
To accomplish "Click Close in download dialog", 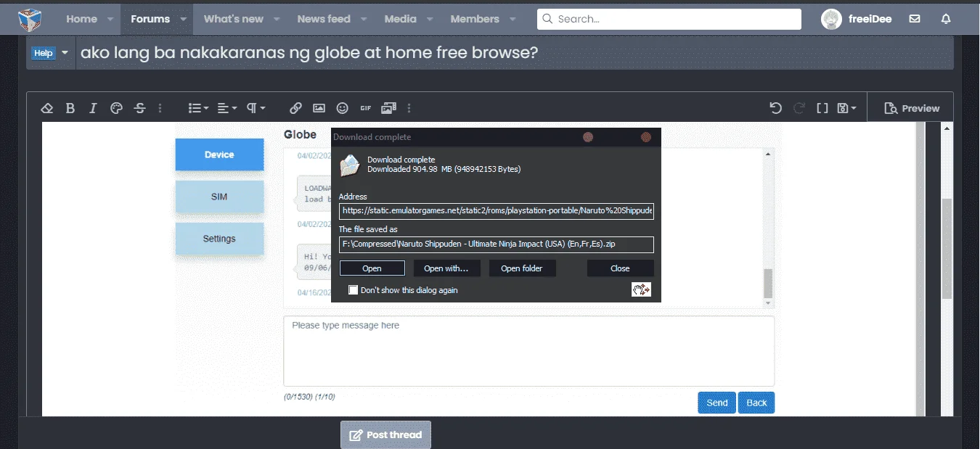I will [x=620, y=268].
